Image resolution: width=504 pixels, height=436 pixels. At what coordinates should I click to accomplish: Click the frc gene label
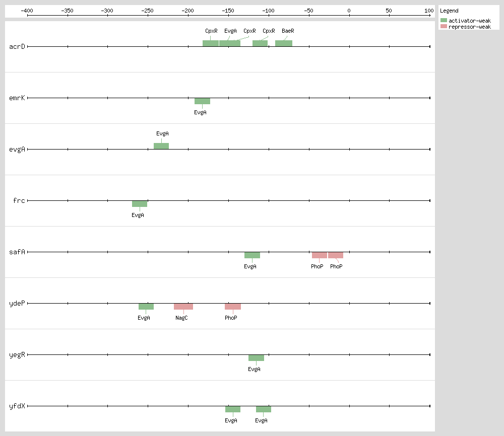(19, 201)
